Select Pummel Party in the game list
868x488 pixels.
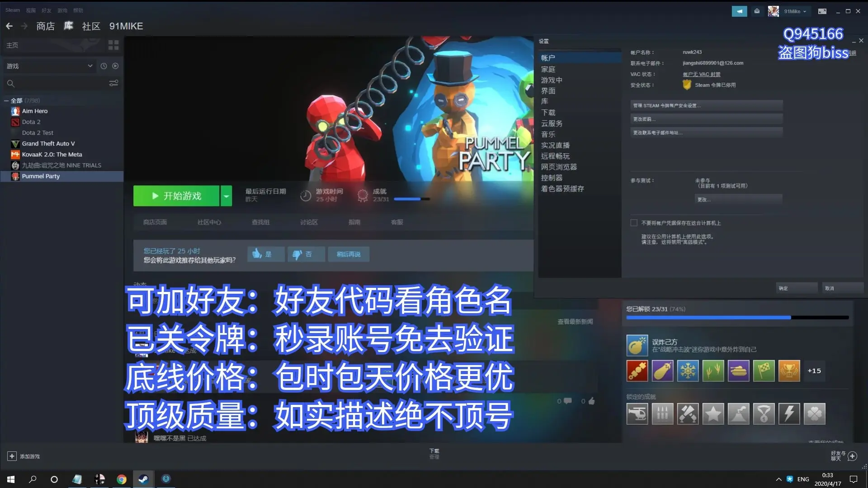coord(62,176)
